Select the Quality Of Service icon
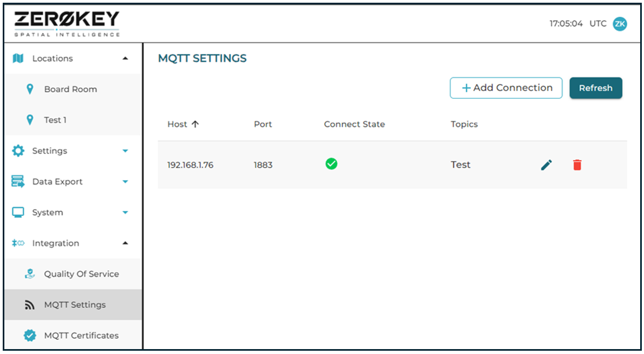Screen dimensions: 644x354 tap(29, 273)
